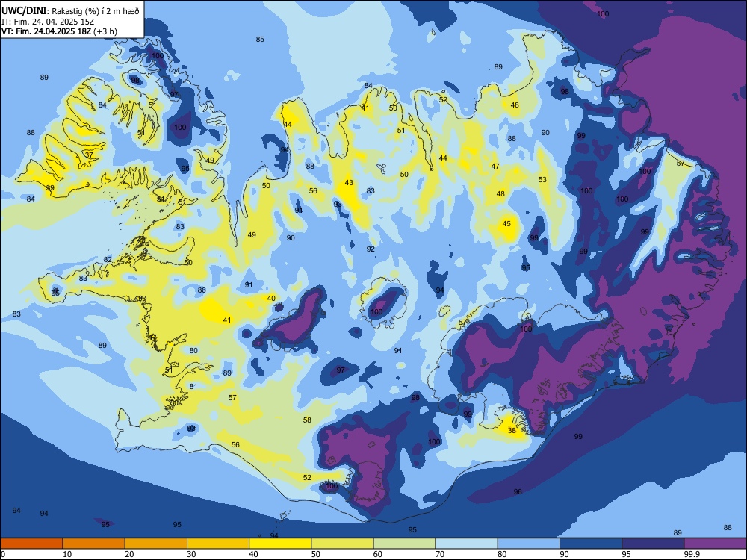Click the map humidity value '82'
The image size is (747, 560).
108,260
